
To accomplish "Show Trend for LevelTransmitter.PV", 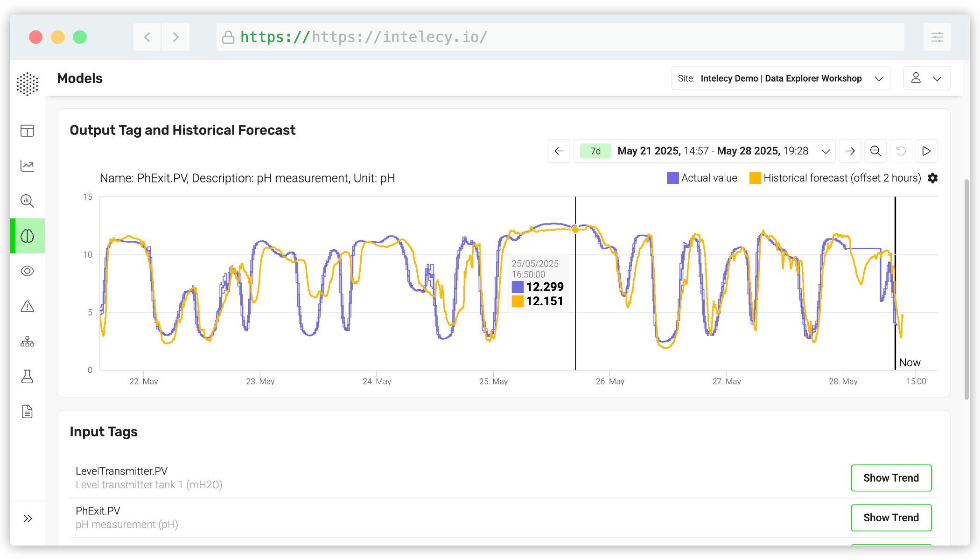I will pos(891,478).
